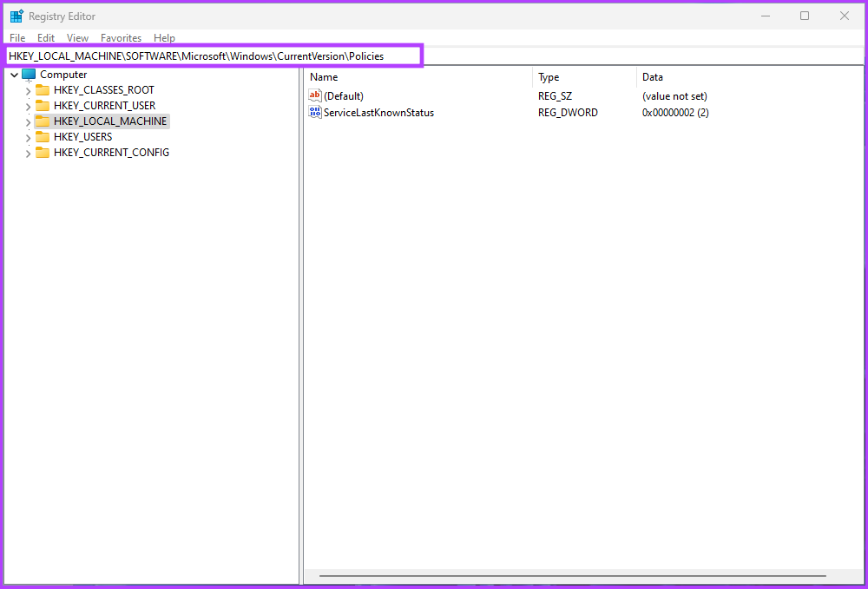Click the REG_SZ type cell
Viewport: 868px width, 589px height.
(555, 96)
